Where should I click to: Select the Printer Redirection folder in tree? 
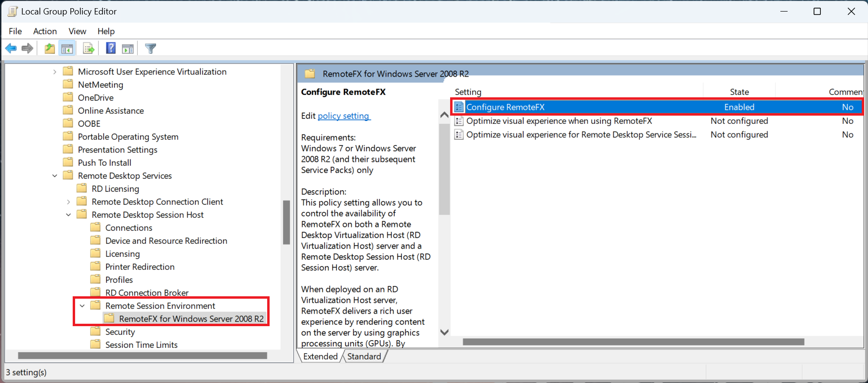click(x=140, y=267)
